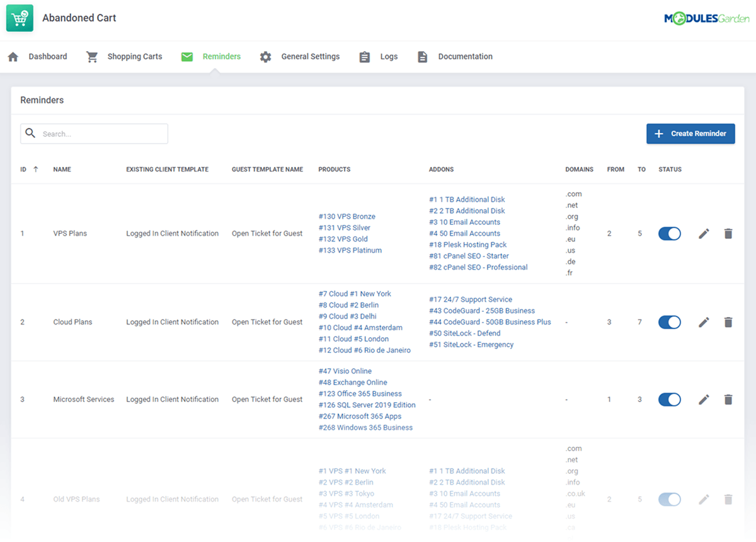
Task: Toggle the VPS Plans status switch
Action: coord(670,233)
